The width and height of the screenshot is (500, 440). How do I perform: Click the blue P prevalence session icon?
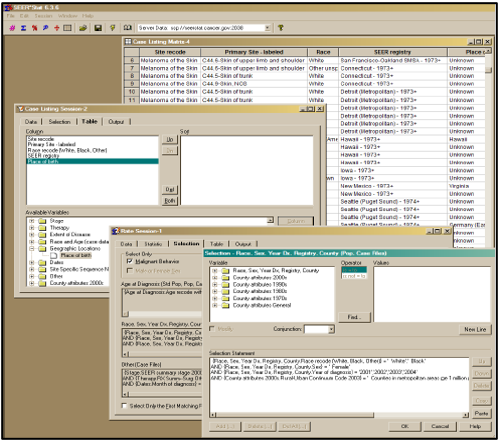click(45, 28)
